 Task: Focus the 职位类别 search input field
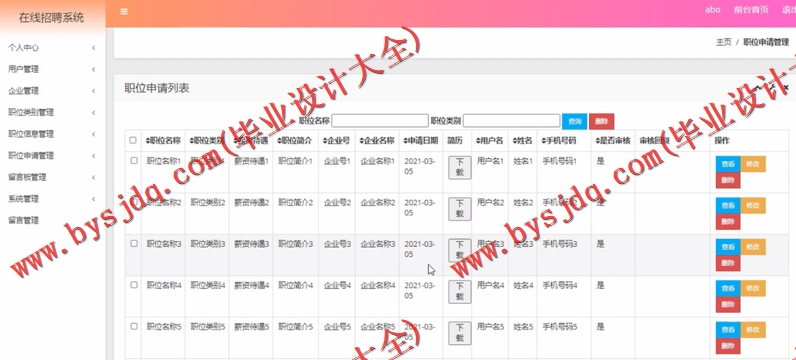511,121
